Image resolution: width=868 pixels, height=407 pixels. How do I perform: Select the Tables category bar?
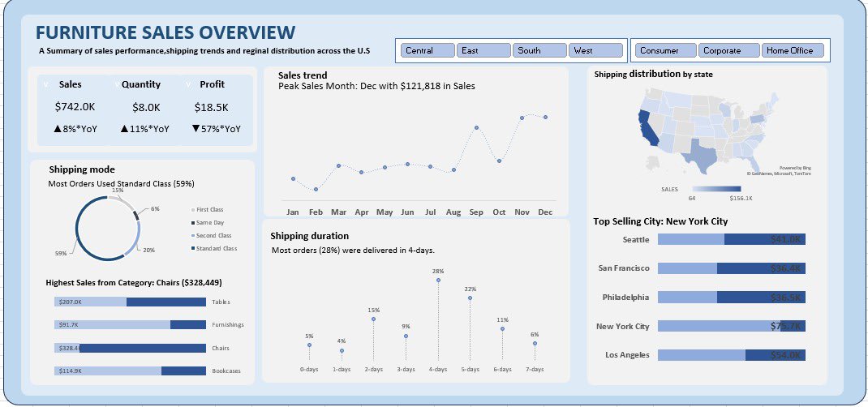click(130, 302)
